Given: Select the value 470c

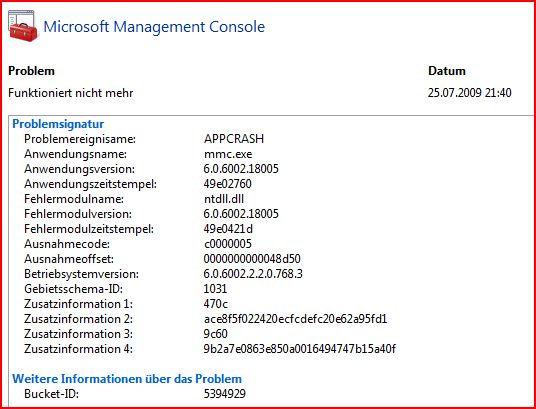Looking at the screenshot, I should coord(216,304).
